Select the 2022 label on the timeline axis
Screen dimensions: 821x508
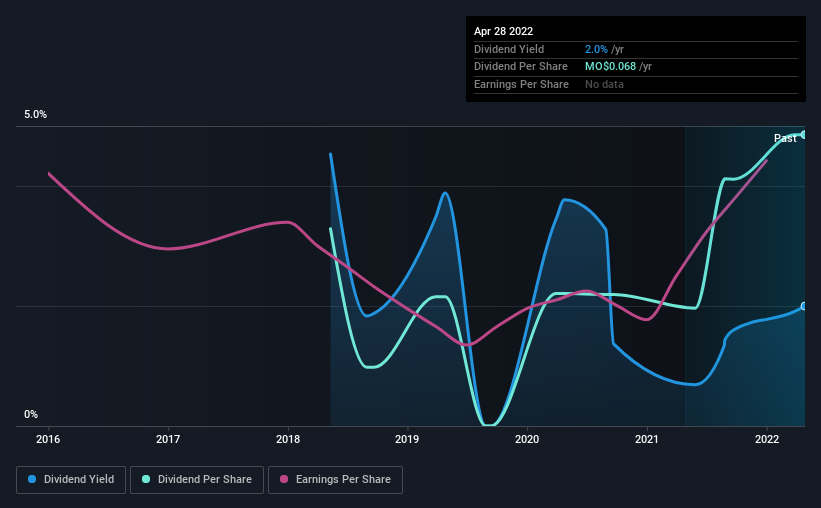(767, 439)
